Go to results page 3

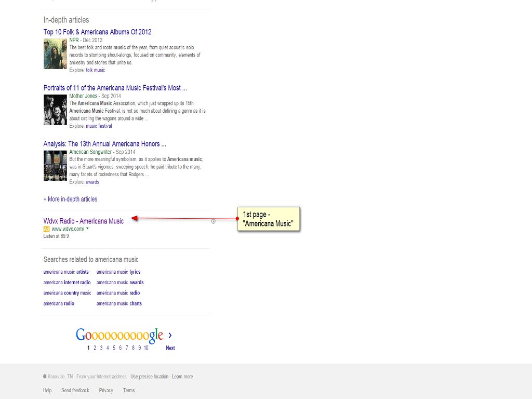point(101,348)
